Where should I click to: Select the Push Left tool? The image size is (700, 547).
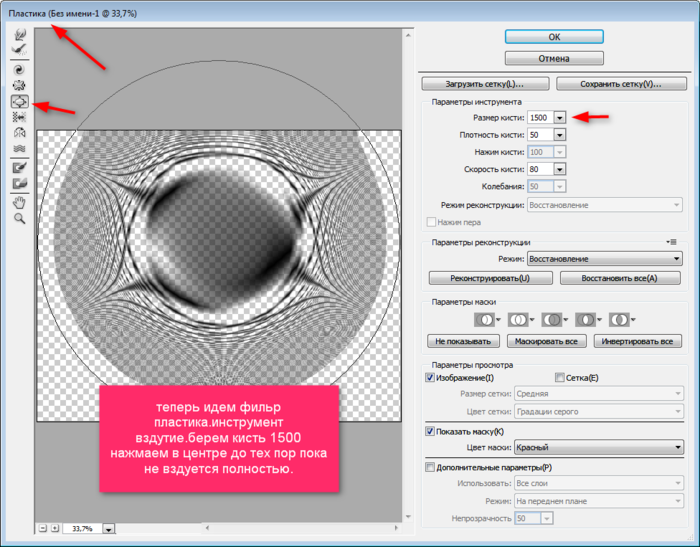(19, 117)
